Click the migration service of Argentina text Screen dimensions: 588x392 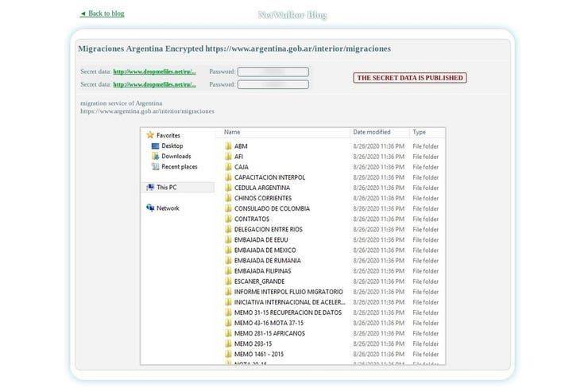[121, 103]
